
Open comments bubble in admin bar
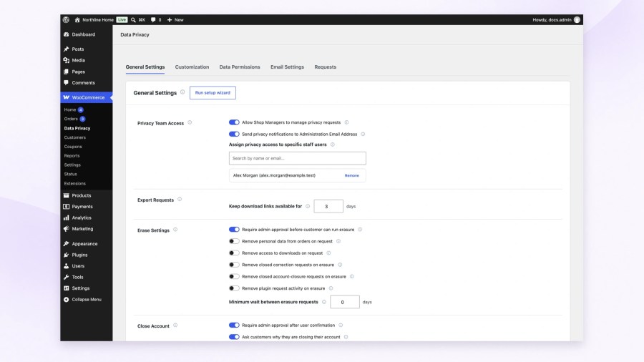click(156, 20)
